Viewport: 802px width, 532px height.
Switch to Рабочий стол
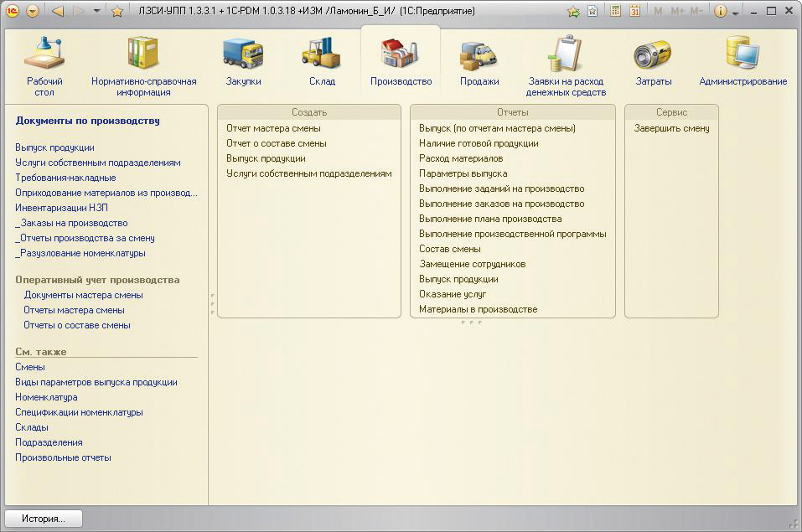pos(44,62)
